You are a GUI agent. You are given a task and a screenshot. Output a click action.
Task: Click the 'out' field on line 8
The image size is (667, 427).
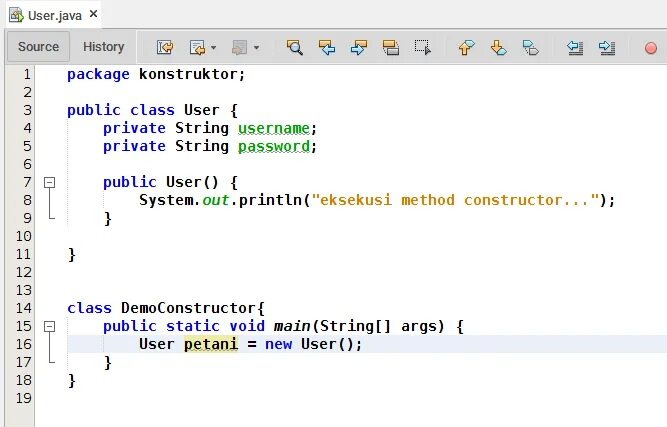(x=215, y=200)
